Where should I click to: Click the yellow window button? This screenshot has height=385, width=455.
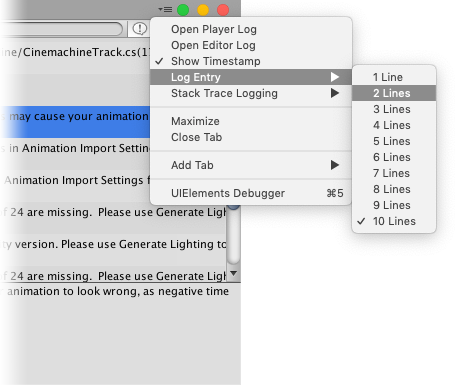coord(203,10)
